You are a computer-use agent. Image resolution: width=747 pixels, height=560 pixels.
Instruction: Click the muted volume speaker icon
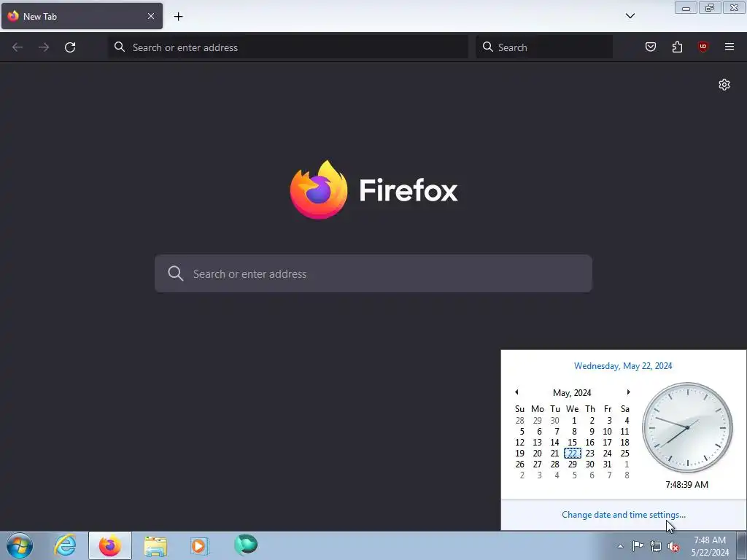pyautogui.click(x=673, y=546)
